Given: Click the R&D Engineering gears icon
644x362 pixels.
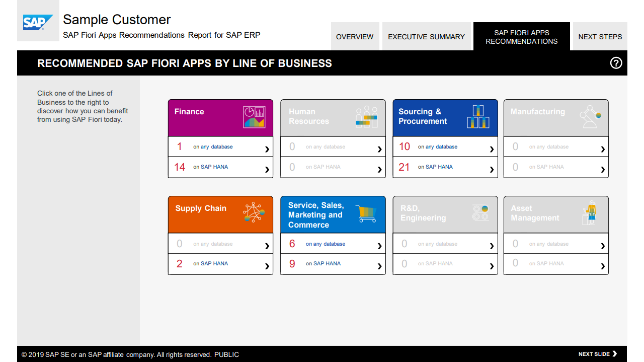Looking at the screenshot, I should [x=480, y=212].
